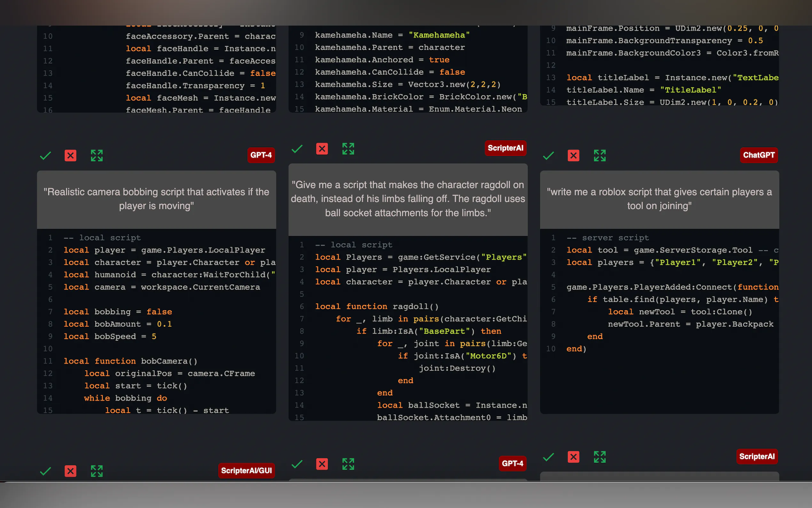Click the ragdoll on death prompt text
812x508 pixels.
click(408, 199)
